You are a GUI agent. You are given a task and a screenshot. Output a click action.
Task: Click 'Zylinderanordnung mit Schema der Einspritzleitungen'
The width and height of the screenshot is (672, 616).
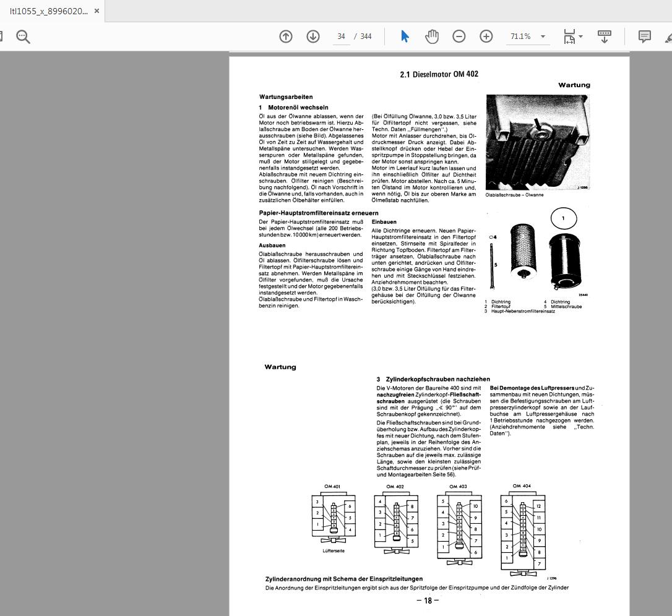(344, 579)
